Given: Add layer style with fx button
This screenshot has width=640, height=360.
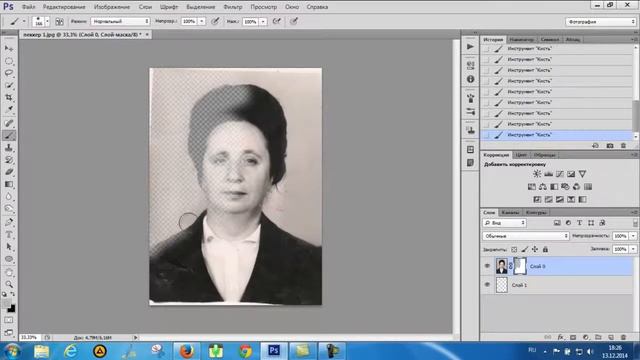Looking at the screenshot, I should point(561,337).
